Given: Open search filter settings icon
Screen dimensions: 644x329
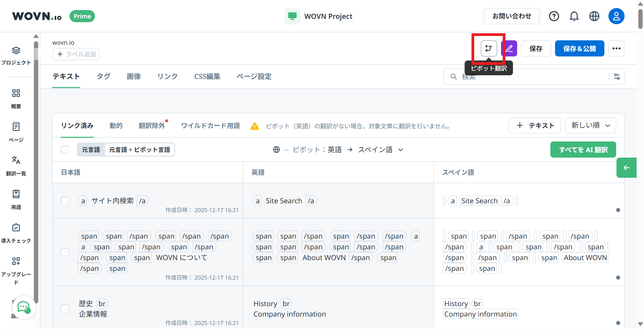Looking at the screenshot, I should [616, 77].
